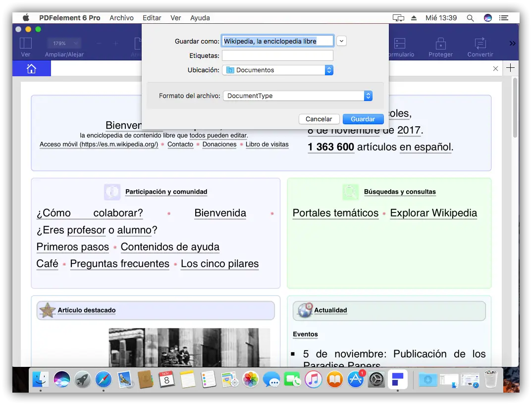
Task: Open Finder from the dock
Action: [41, 379]
